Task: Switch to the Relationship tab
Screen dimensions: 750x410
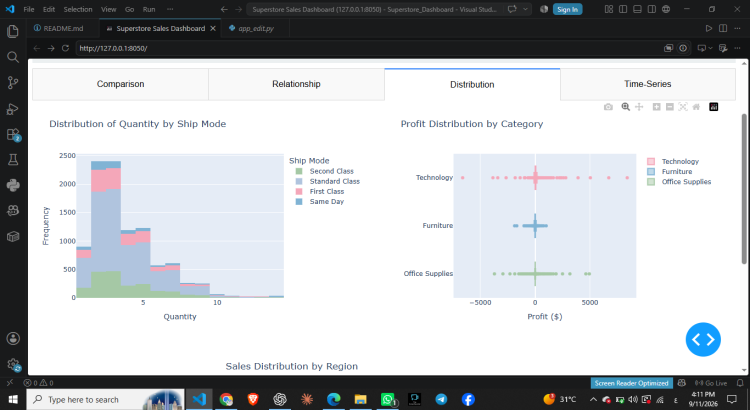Action: (x=296, y=84)
